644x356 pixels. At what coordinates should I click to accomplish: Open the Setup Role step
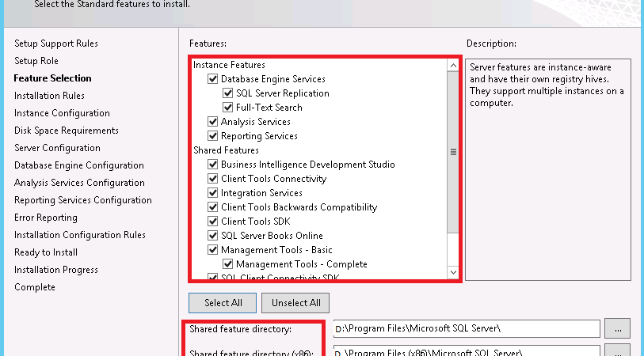click(36, 61)
